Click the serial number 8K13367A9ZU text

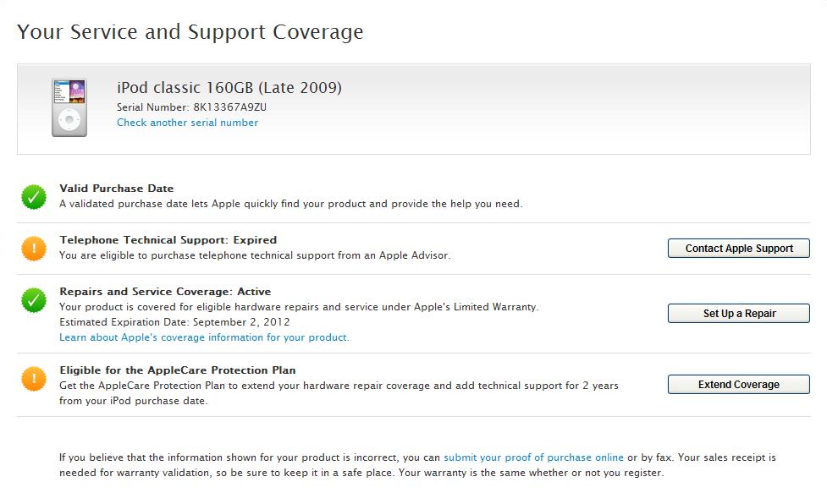coord(229,107)
